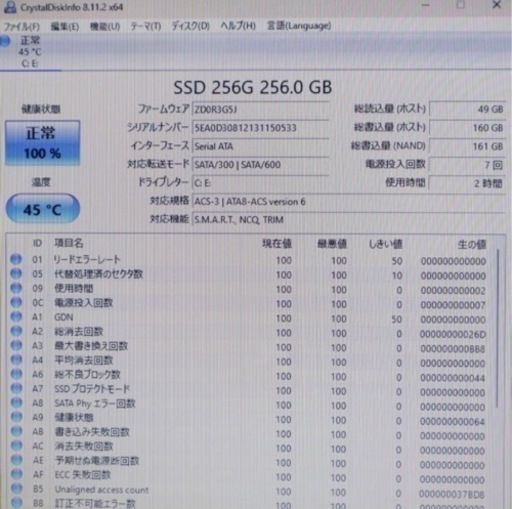Click the 生の値 column header

tap(472, 245)
